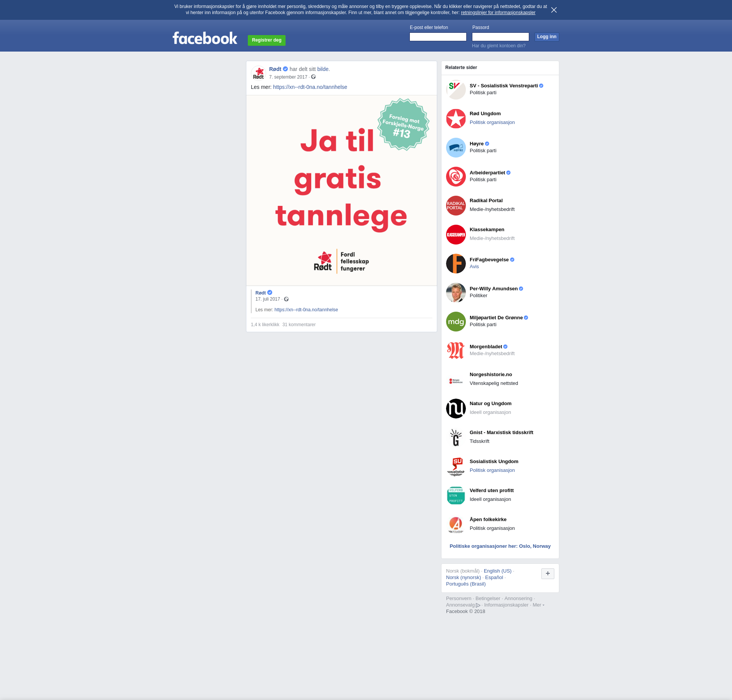Click 1,4 k likerklikk count
The height and width of the screenshot is (700, 732).
click(265, 325)
